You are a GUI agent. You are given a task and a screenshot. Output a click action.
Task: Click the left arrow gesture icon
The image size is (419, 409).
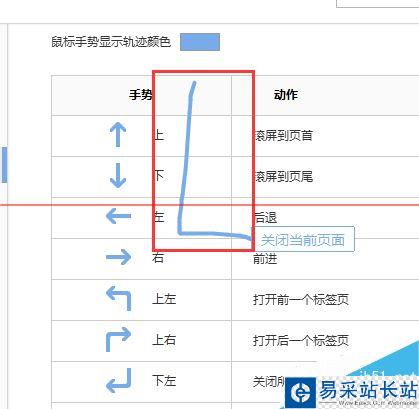[x=118, y=216]
